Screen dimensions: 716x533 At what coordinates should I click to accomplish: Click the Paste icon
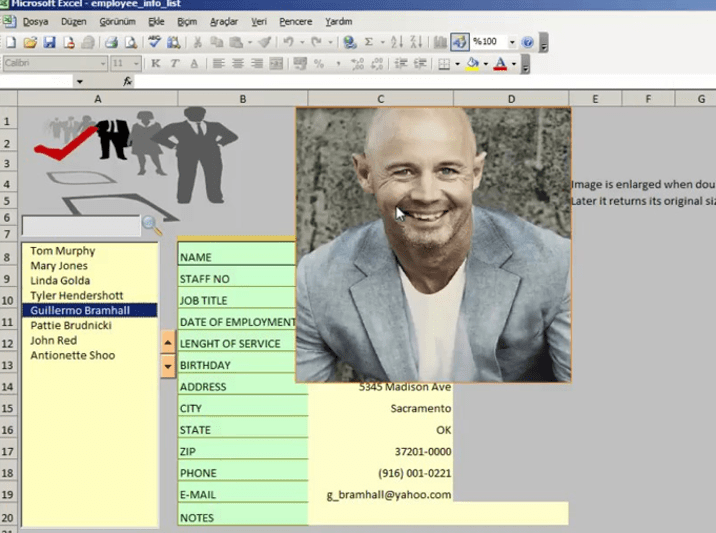point(236,42)
